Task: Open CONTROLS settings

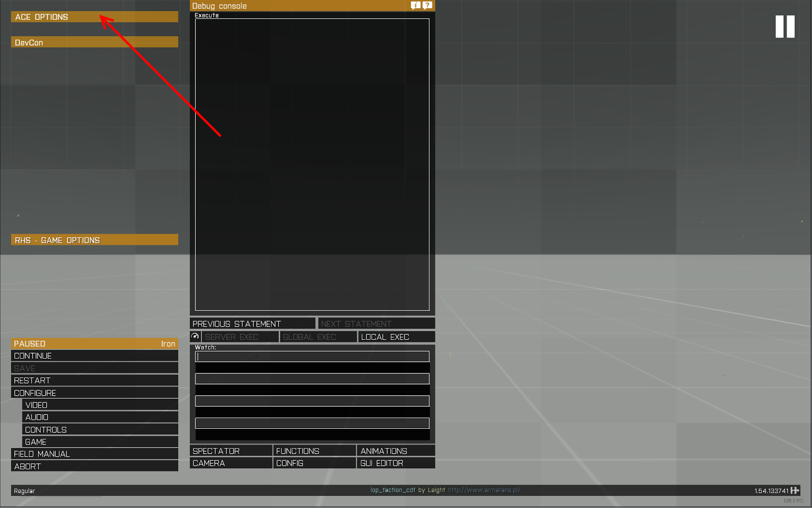Action: point(100,429)
